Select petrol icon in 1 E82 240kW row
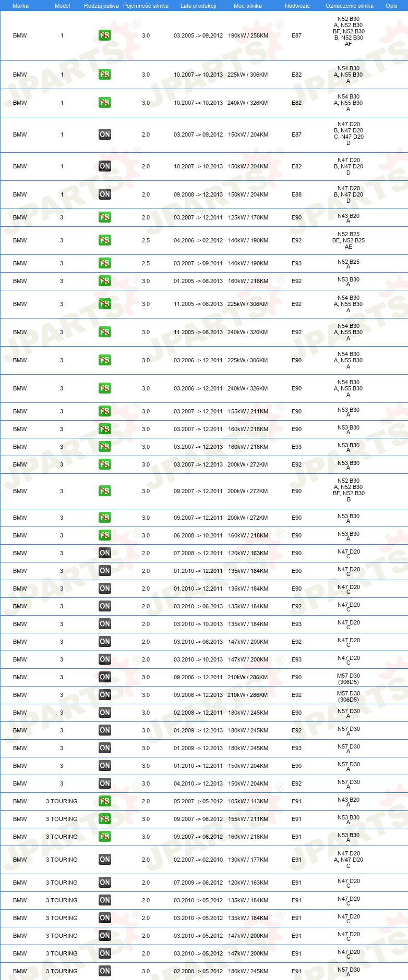The height and width of the screenshot is (980, 408). [105, 103]
